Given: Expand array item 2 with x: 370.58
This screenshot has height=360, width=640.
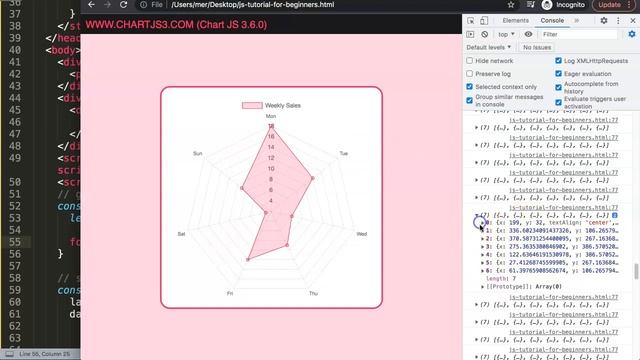Looking at the screenshot, I should point(482,239).
